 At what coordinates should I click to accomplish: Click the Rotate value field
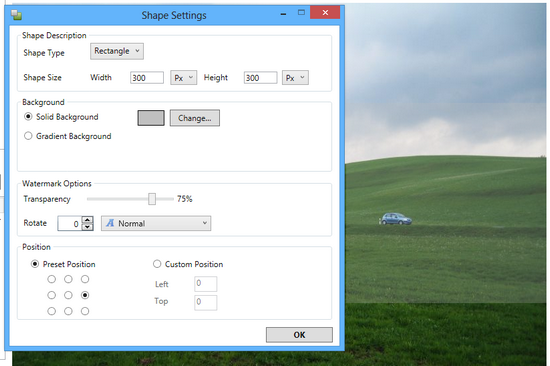coord(69,224)
